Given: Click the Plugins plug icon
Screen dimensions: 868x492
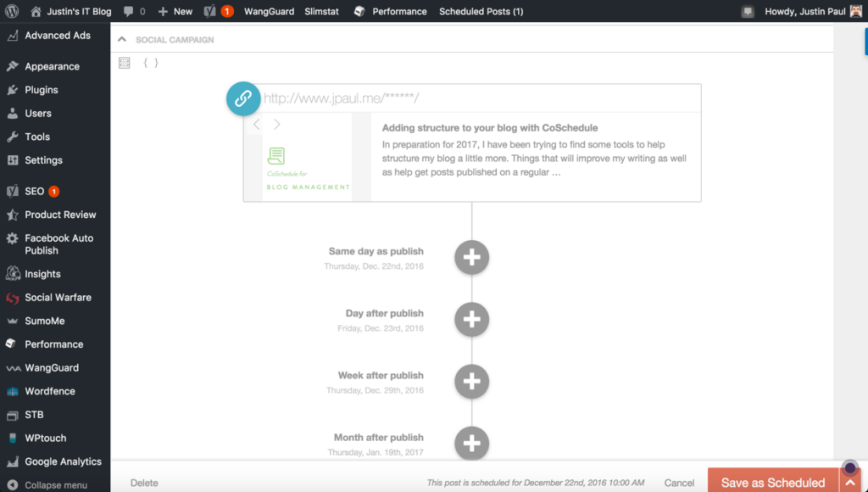Looking at the screenshot, I should tap(12, 90).
